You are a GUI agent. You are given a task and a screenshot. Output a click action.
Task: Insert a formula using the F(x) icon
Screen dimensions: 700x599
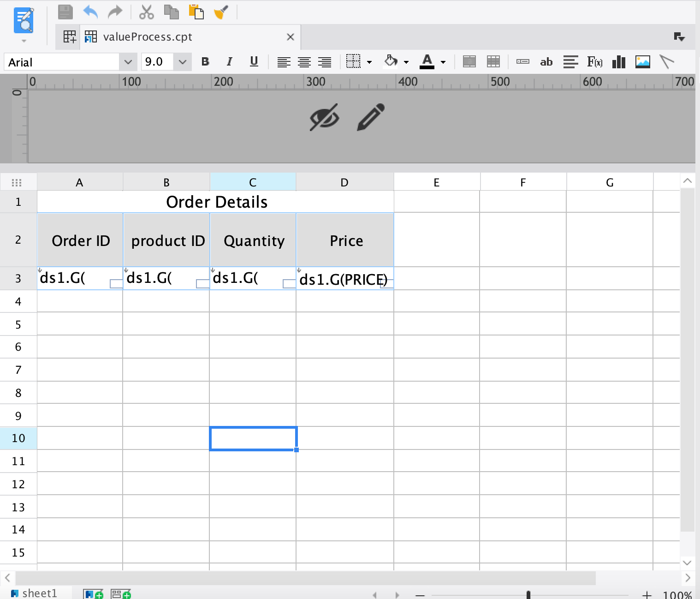tap(594, 61)
